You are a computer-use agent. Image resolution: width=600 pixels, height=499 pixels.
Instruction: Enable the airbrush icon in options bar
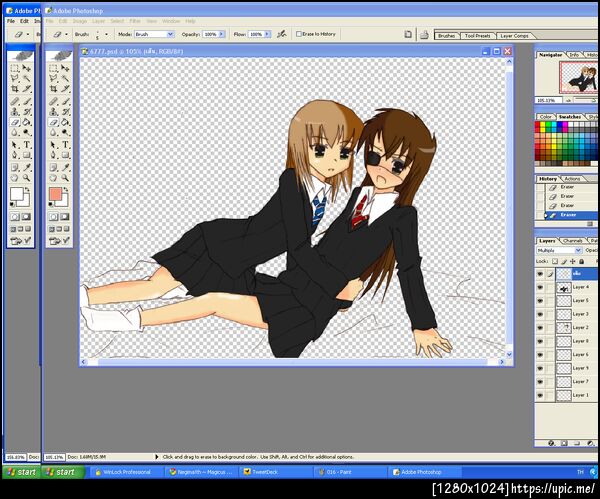pyautogui.click(x=282, y=34)
